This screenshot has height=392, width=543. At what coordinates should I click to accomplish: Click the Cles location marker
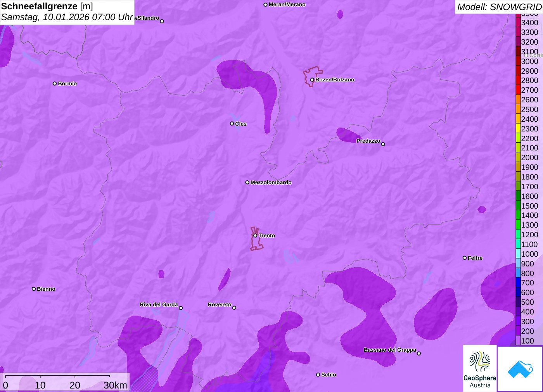pos(232,124)
